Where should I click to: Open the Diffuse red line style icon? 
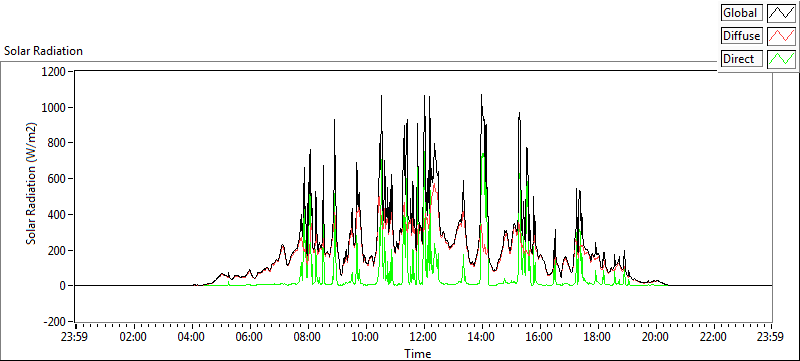(x=781, y=36)
